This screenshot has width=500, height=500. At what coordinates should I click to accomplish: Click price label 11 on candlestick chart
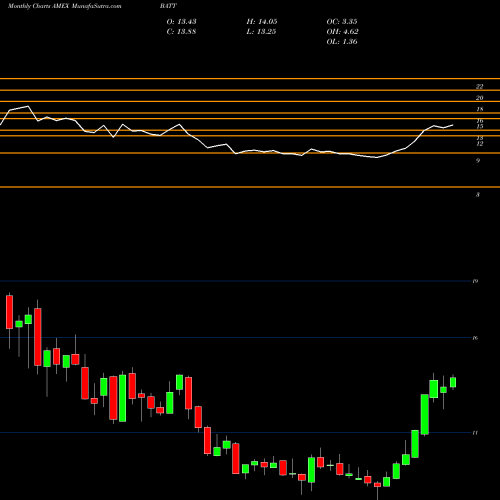tap(475, 433)
